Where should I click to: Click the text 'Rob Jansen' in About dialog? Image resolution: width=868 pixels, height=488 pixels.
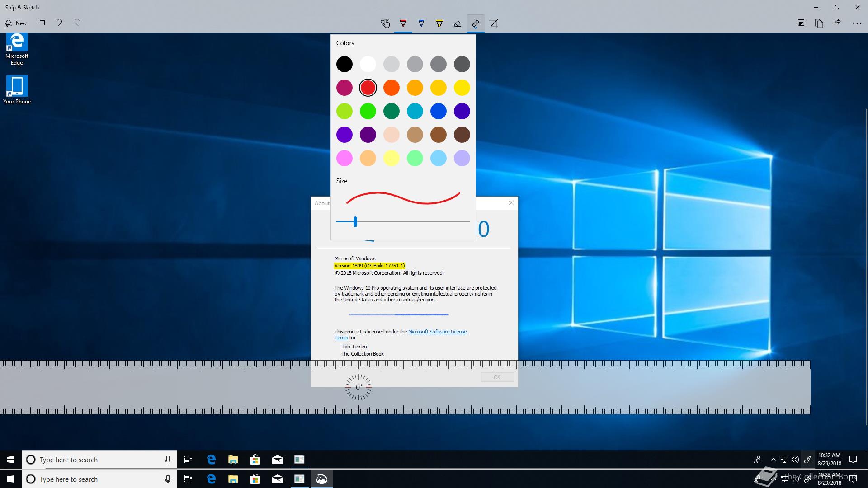(x=354, y=347)
